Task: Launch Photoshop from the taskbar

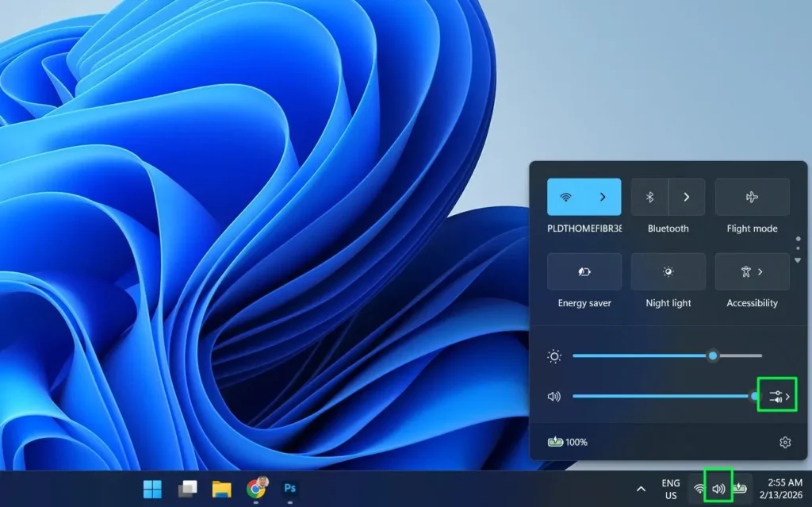Action: pos(289,490)
